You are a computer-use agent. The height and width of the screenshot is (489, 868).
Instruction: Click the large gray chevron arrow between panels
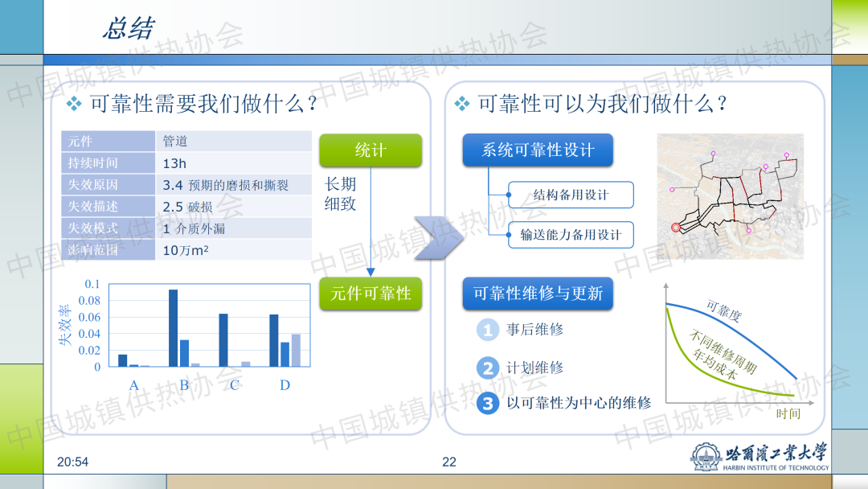[x=439, y=239]
